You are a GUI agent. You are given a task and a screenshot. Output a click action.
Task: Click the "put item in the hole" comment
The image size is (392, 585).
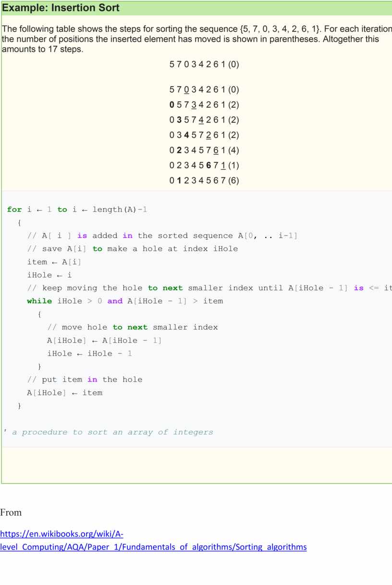85,380
